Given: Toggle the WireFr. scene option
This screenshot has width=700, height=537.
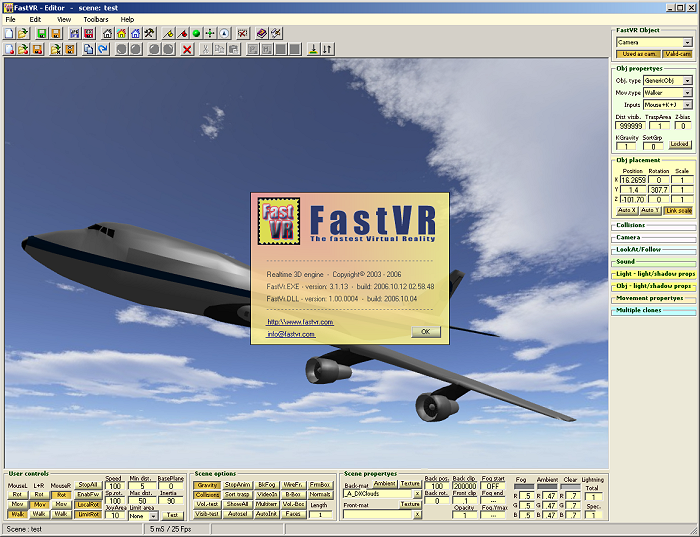Looking at the screenshot, I should click(x=293, y=485).
